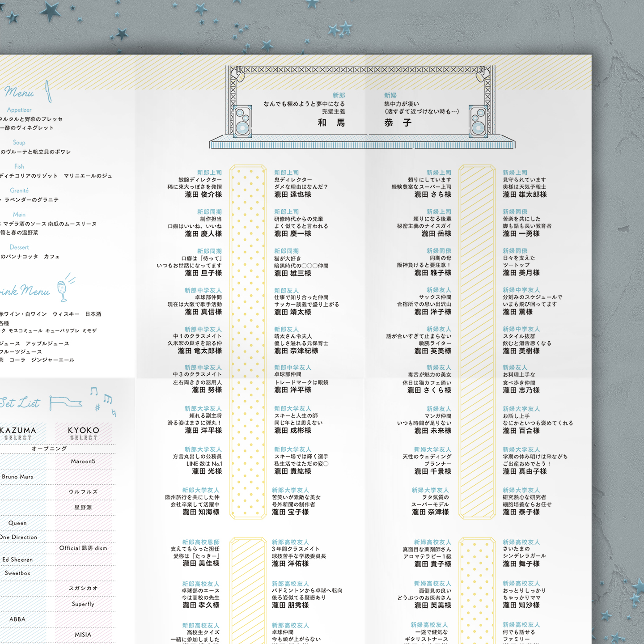Click MISIA in the set list
The height and width of the screenshot is (644, 644).
83,635
